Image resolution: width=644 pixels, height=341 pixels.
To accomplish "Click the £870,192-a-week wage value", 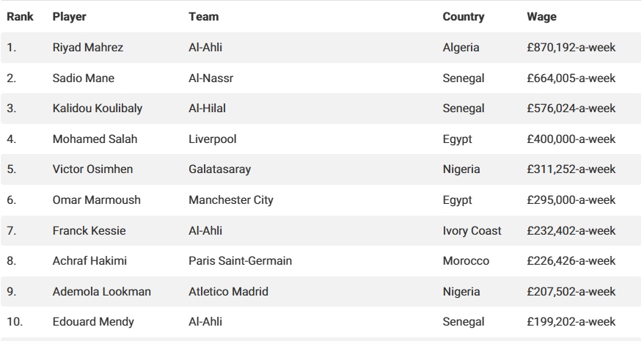I will click(x=571, y=48).
